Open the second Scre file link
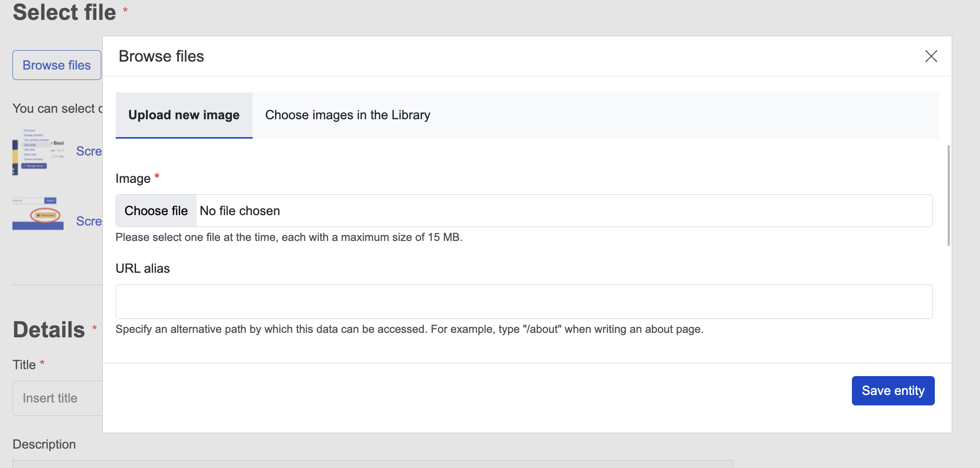The width and height of the screenshot is (980, 468). coord(89,221)
